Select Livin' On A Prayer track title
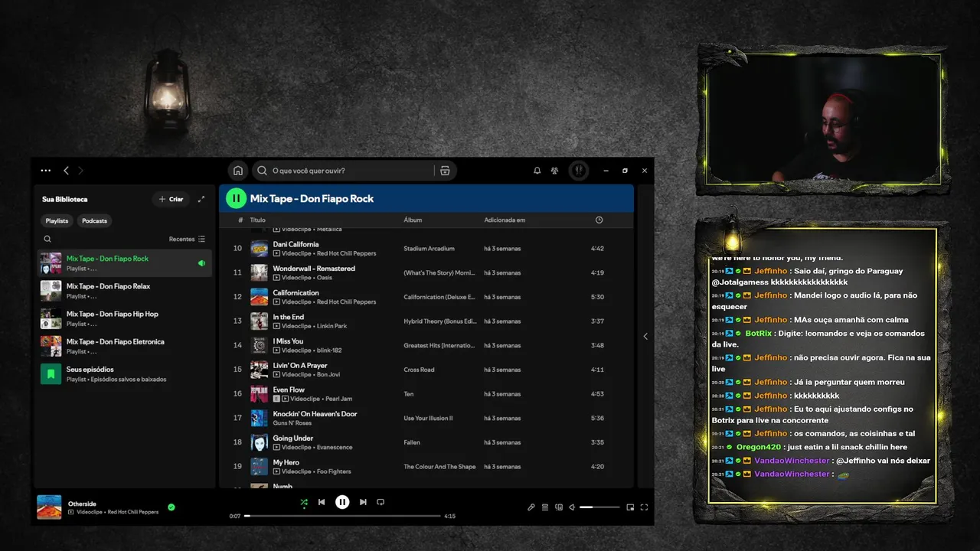Image resolution: width=980 pixels, height=551 pixels. coord(300,366)
